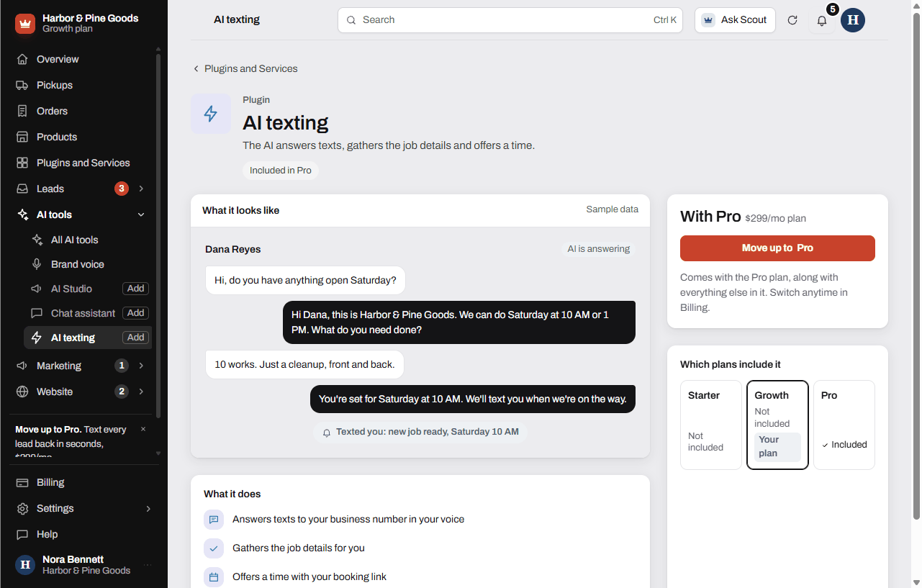Select the Pro plan card
The height and width of the screenshot is (588, 922).
click(x=844, y=425)
